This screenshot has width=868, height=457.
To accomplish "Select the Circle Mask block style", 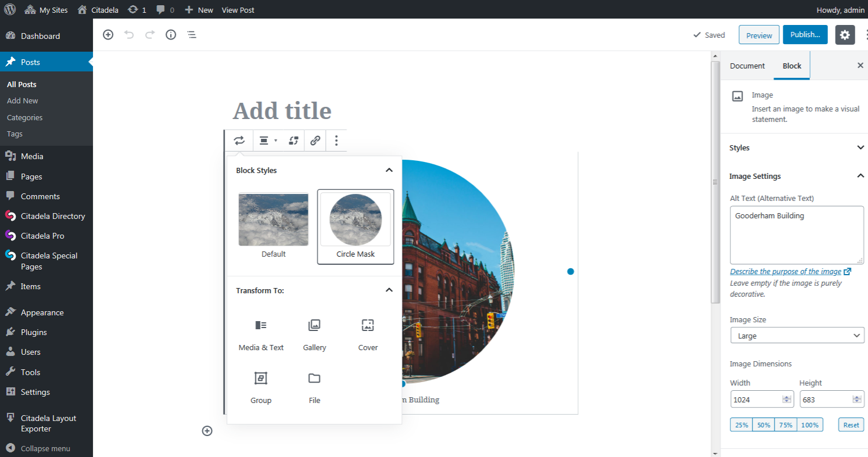I will pyautogui.click(x=356, y=226).
